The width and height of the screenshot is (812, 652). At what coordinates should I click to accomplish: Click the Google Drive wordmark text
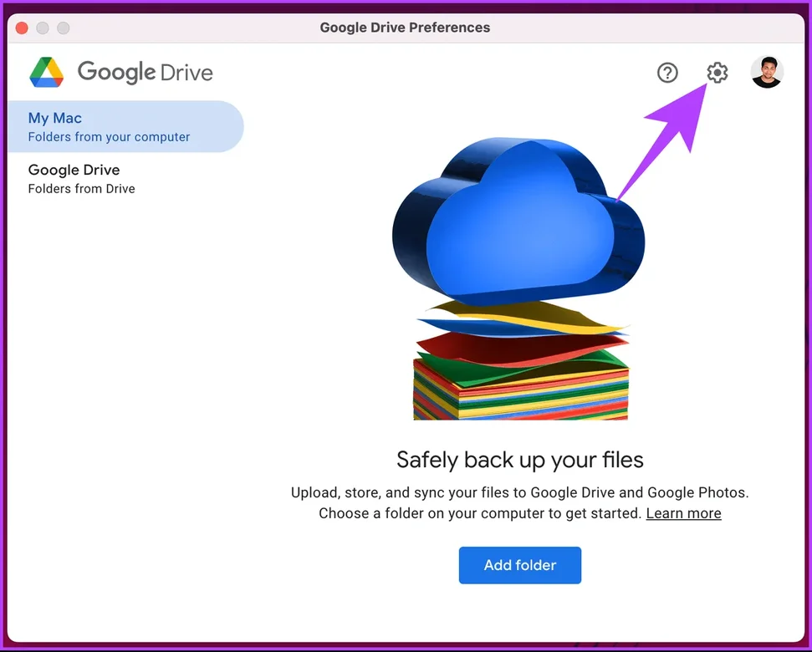point(145,73)
